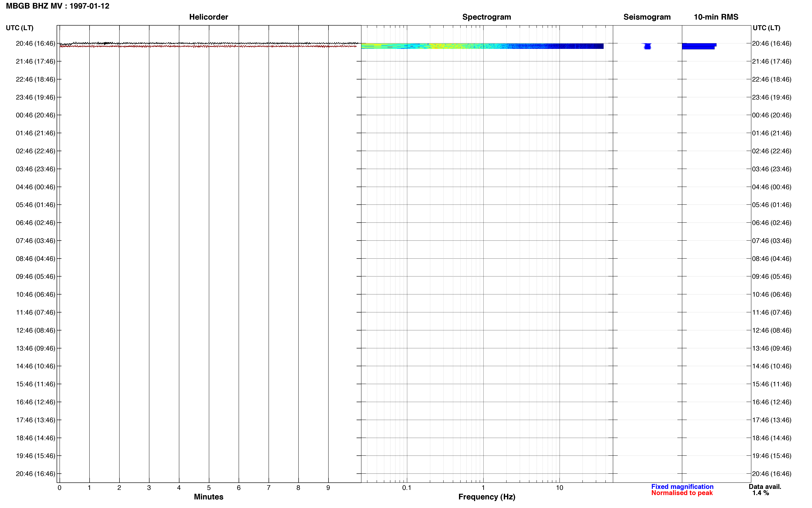Image resolution: width=812 pixels, height=508 pixels.
Task: Click the '10' frequency tick label
Action: tap(559, 488)
